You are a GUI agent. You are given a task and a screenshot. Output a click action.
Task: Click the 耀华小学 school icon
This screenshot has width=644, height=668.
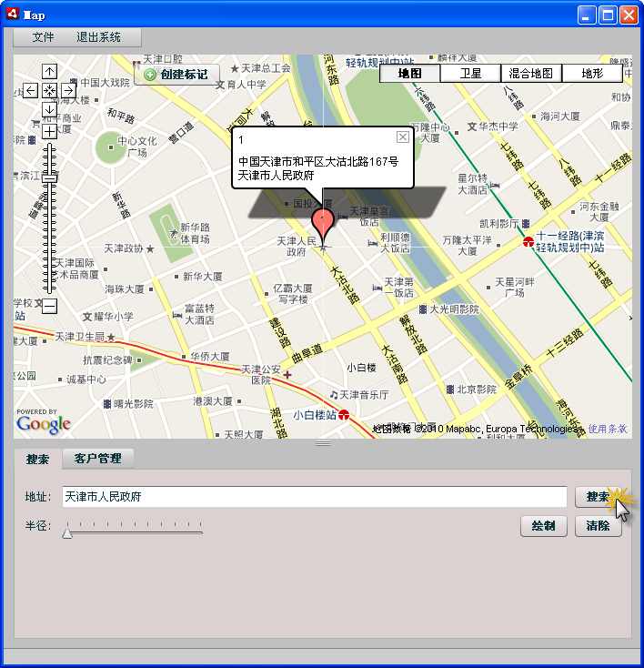tap(87, 317)
